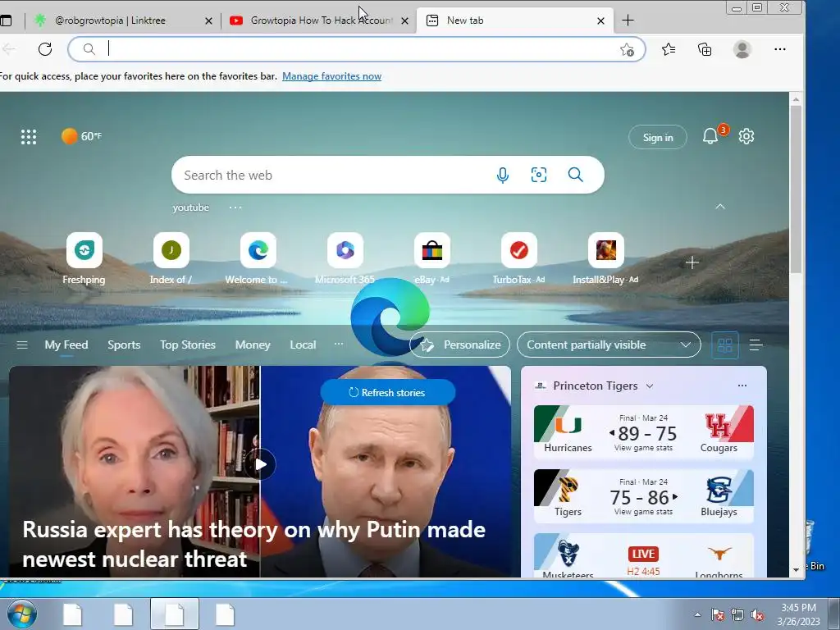The width and height of the screenshot is (840, 630).
Task: Open the muted volume tray icon
Action: [x=757, y=615]
